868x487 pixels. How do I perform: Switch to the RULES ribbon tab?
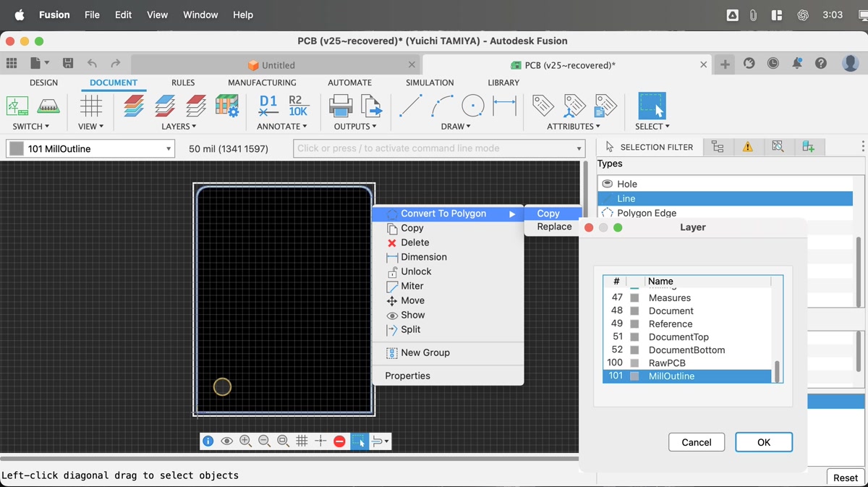click(x=183, y=82)
